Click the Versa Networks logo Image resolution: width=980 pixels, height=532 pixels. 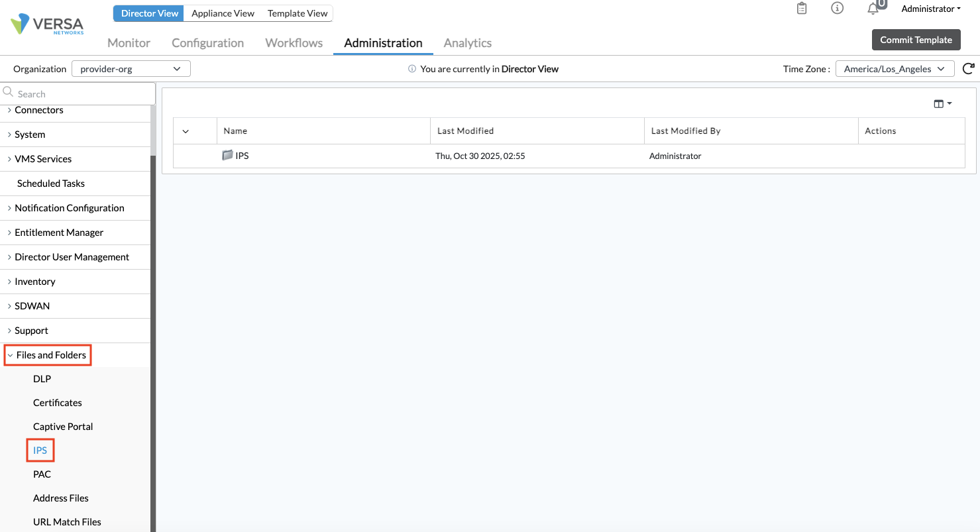(46, 25)
